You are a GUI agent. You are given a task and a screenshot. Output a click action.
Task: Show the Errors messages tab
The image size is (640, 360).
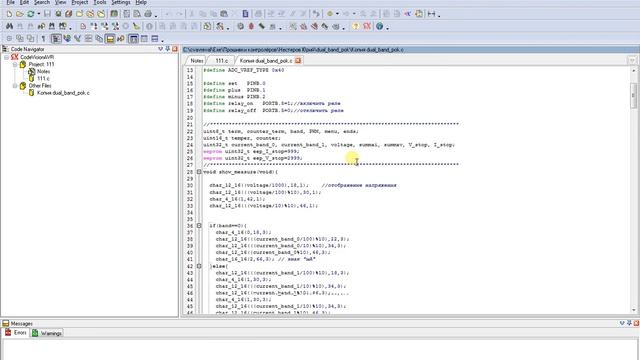[x=16, y=333]
